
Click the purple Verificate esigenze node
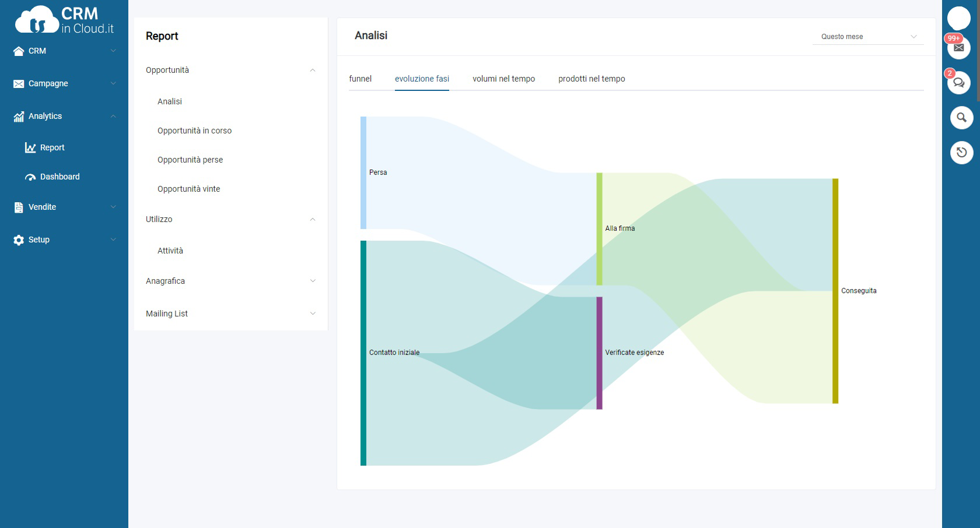[599, 353]
